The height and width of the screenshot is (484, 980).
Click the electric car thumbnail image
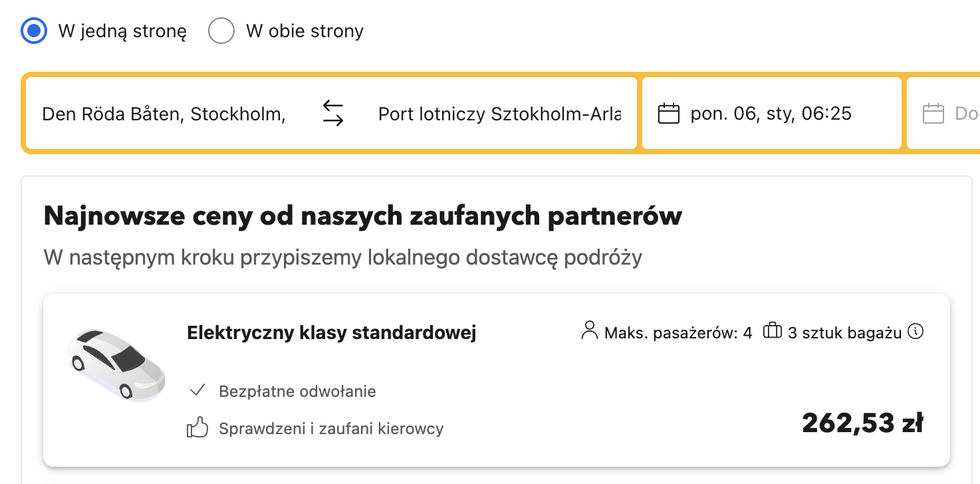[x=116, y=365]
